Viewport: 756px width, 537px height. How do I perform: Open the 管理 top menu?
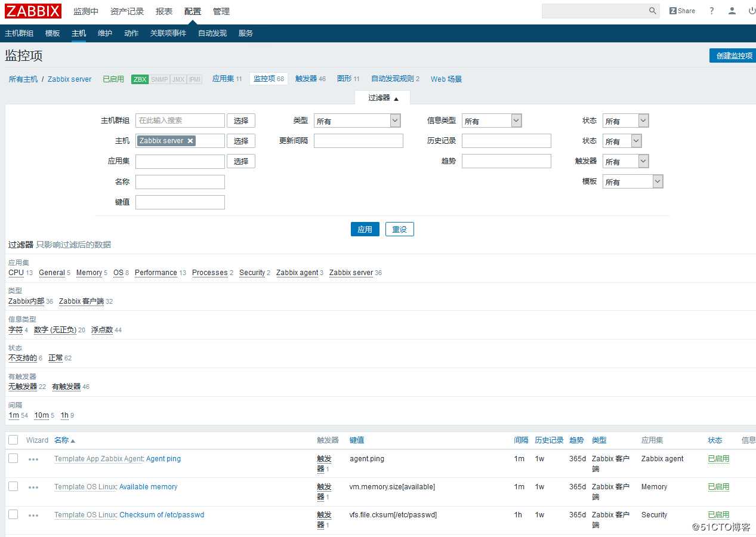pyautogui.click(x=221, y=11)
